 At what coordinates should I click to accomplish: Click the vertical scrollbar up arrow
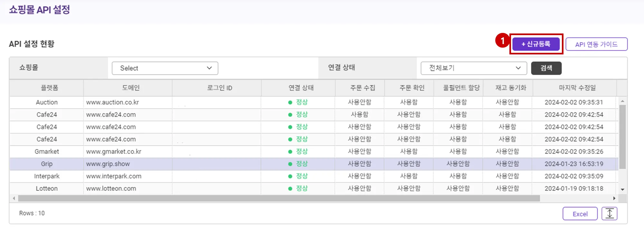click(x=622, y=101)
